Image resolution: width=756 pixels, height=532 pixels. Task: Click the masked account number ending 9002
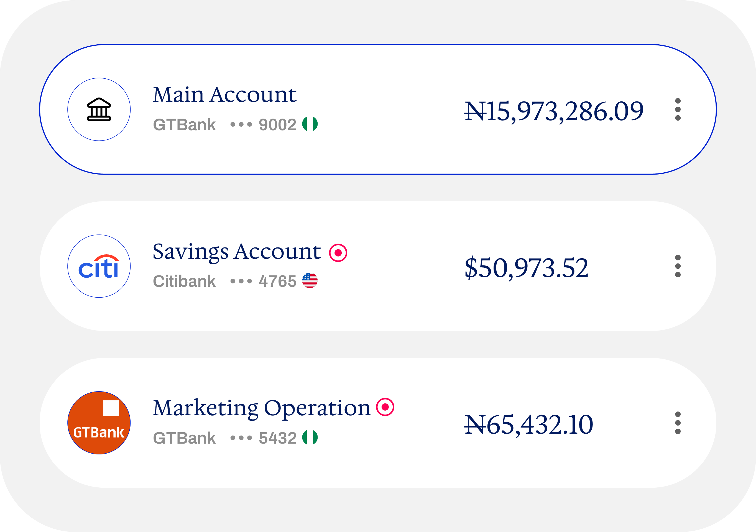pyautogui.click(x=264, y=124)
